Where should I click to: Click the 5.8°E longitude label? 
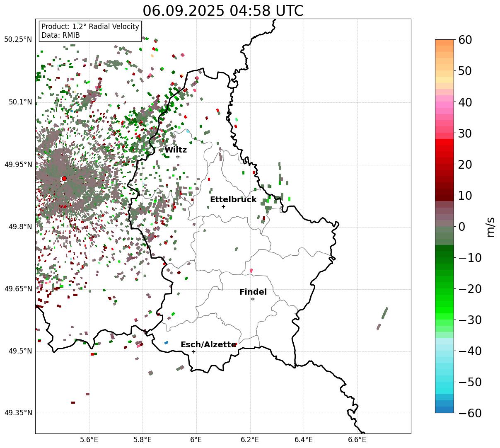tap(143, 439)
